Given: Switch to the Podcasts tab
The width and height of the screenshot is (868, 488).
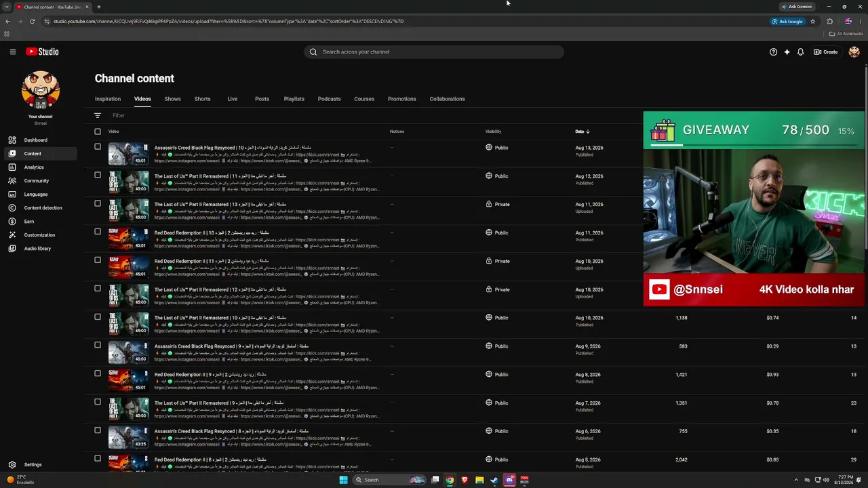Looking at the screenshot, I should (x=330, y=99).
